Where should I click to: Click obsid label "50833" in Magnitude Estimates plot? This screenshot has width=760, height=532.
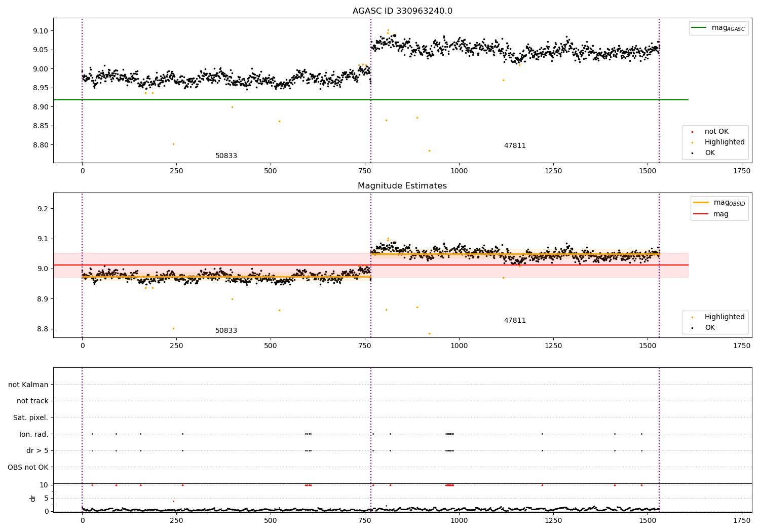(x=226, y=331)
